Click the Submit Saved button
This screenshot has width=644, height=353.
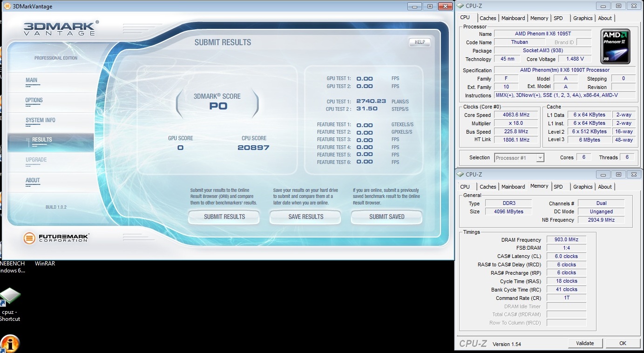[x=386, y=217]
